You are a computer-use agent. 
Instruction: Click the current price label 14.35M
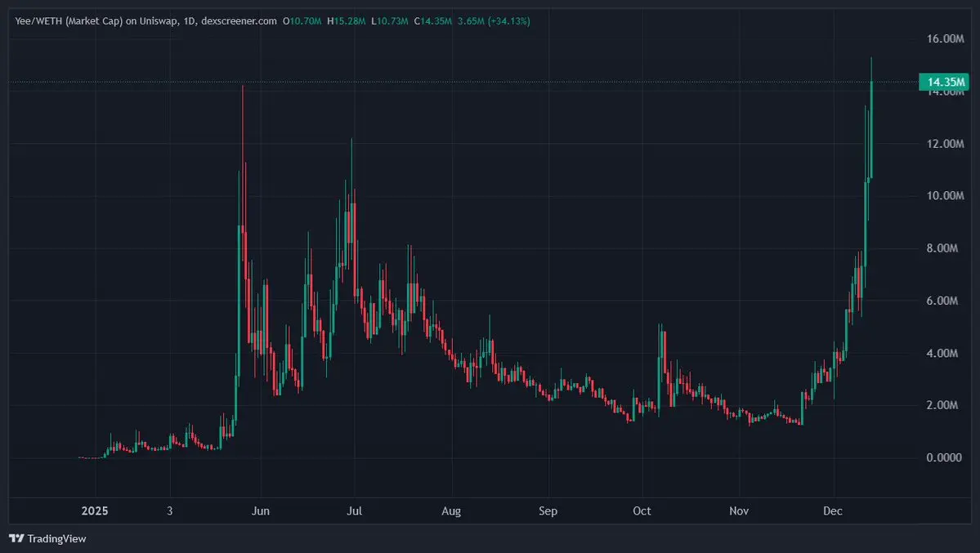pyautogui.click(x=944, y=82)
